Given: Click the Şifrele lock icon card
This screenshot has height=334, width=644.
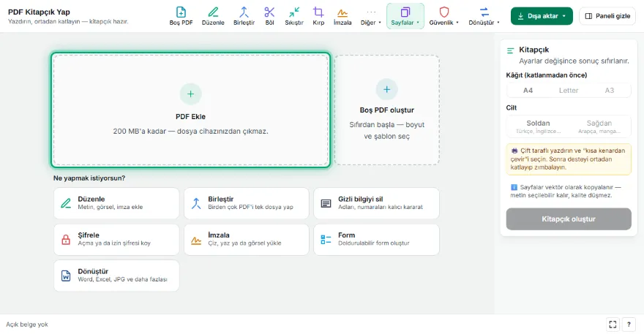Looking at the screenshot, I should point(66,240).
